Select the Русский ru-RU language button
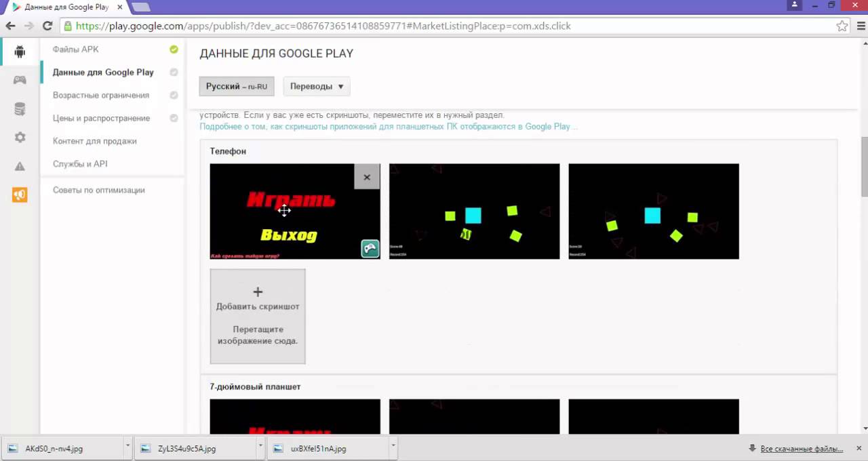 pyautogui.click(x=237, y=86)
